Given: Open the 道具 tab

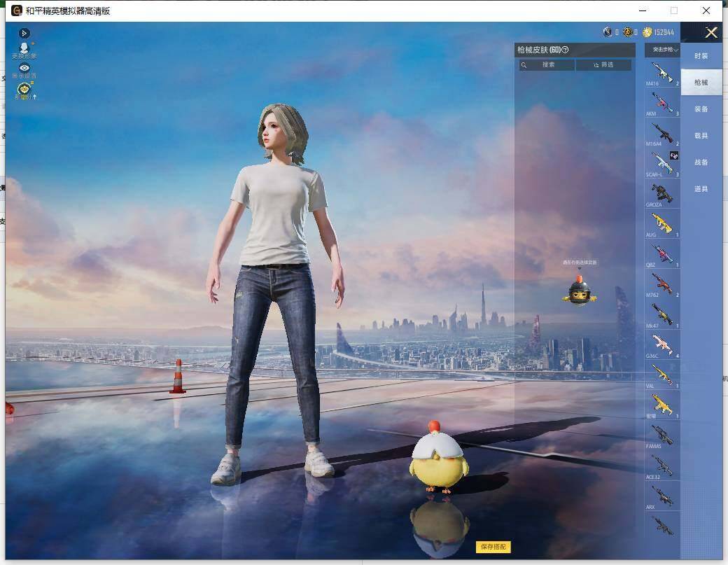Looking at the screenshot, I should [x=701, y=189].
